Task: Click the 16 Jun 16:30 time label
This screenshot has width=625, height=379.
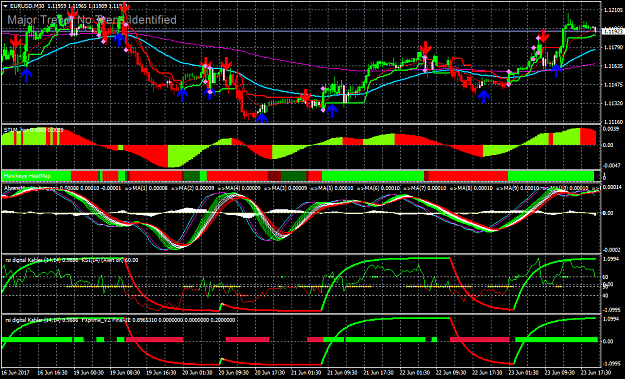Action: (52, 373)
